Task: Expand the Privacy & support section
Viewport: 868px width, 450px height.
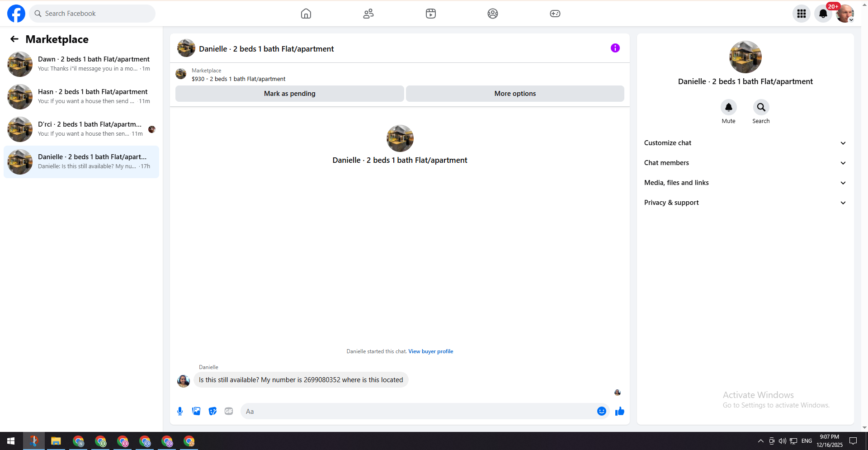Action: [745, 203]
